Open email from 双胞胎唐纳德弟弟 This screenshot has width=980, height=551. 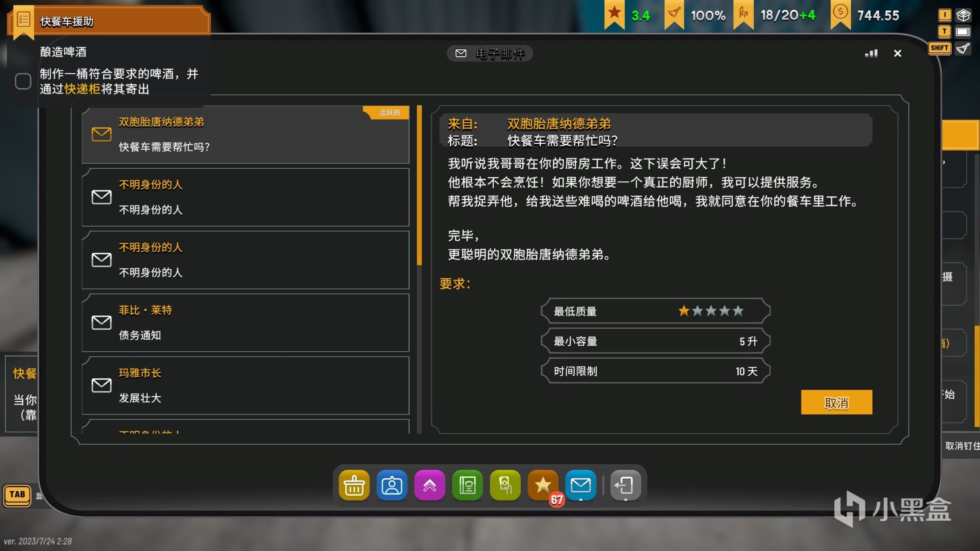click(x=245, y=135)
